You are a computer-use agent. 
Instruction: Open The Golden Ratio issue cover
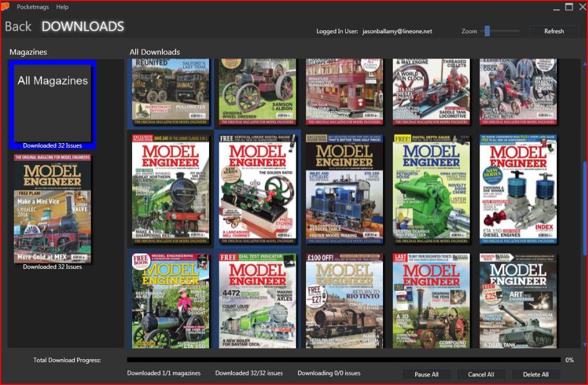tap(258, 189)
